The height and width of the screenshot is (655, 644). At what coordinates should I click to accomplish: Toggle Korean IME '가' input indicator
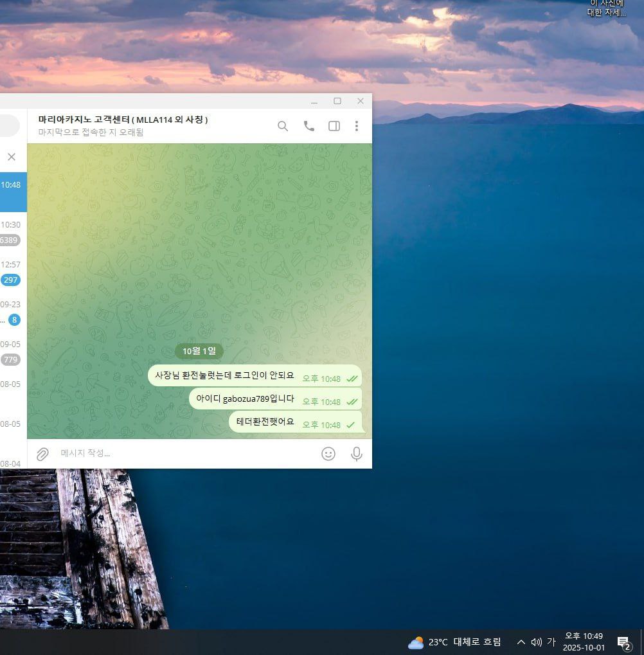[x=551, y=642]
